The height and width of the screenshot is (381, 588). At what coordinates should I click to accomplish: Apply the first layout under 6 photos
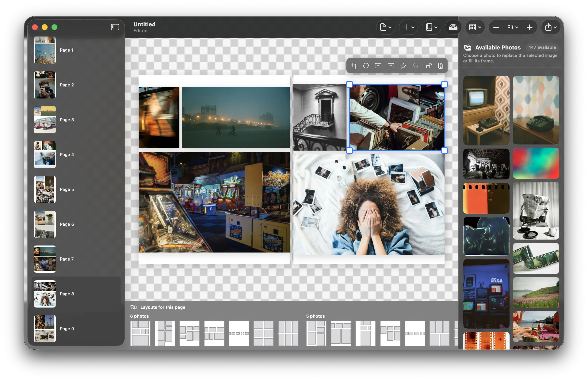pos(140,333)
